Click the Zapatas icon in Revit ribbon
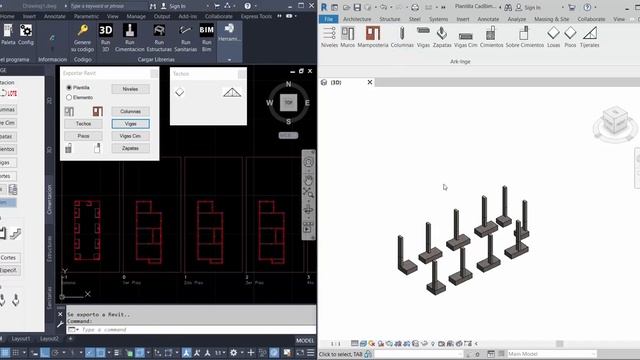This screenshot has height=360, width=640. coord(442,33)
